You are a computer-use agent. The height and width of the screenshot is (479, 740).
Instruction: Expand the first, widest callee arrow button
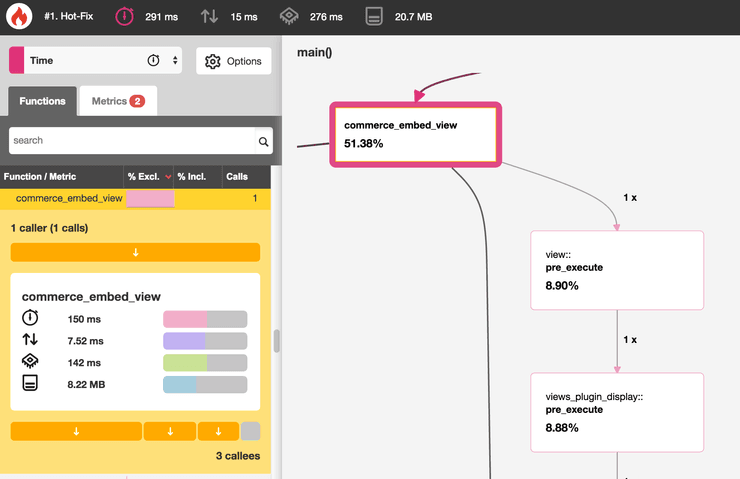coord(76,431)
